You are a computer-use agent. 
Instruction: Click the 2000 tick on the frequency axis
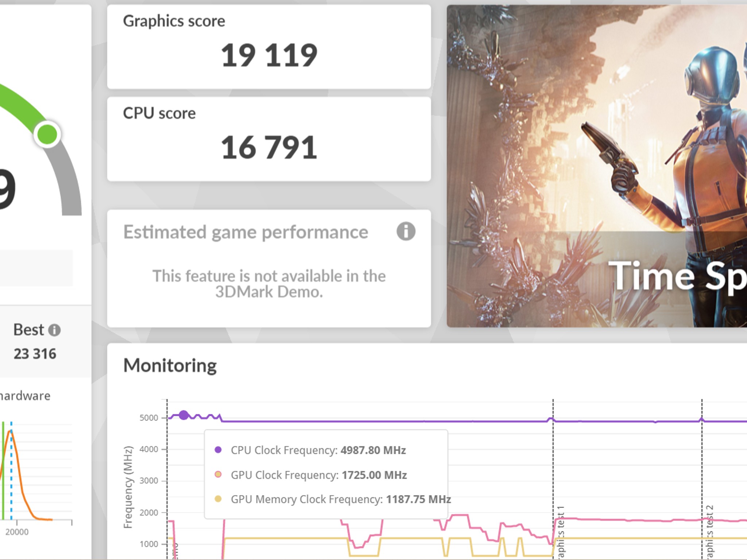149,513
